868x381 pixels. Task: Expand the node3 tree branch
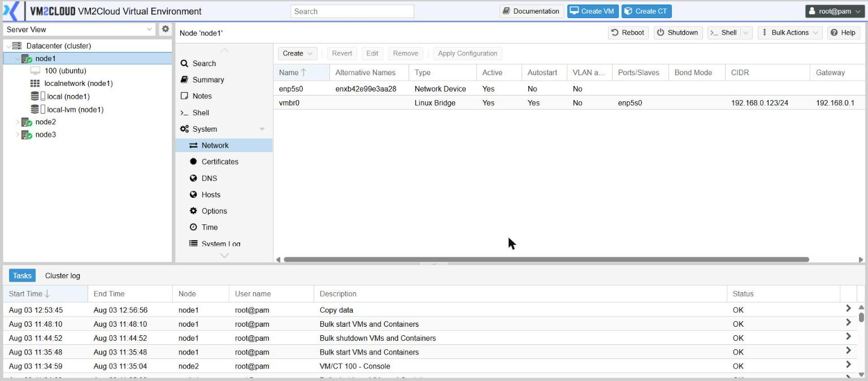[18, 135]
